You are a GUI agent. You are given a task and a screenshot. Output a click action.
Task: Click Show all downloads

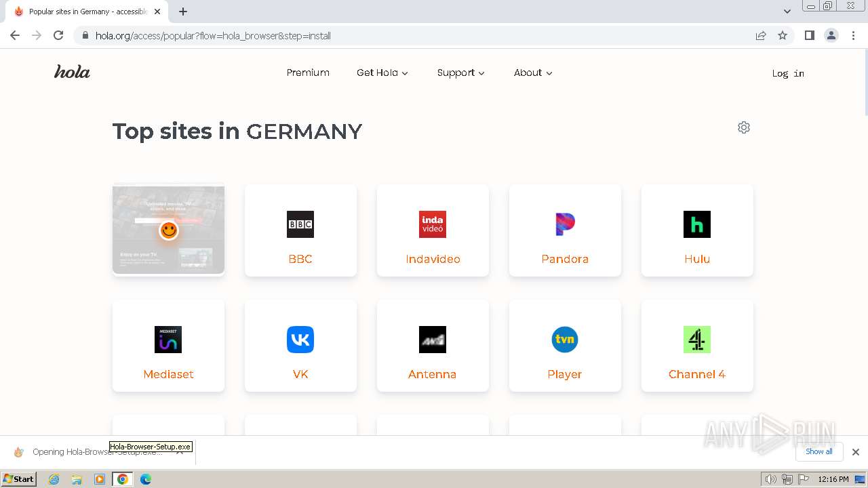(819, 451)
